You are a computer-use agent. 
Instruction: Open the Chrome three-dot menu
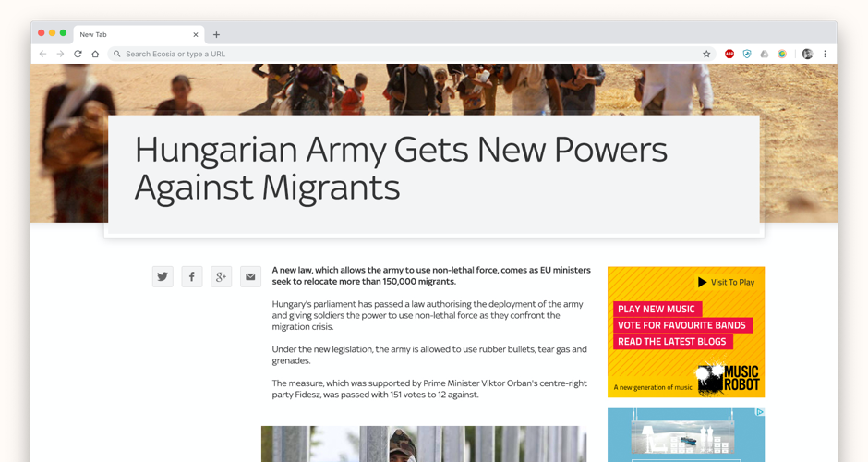825,54
